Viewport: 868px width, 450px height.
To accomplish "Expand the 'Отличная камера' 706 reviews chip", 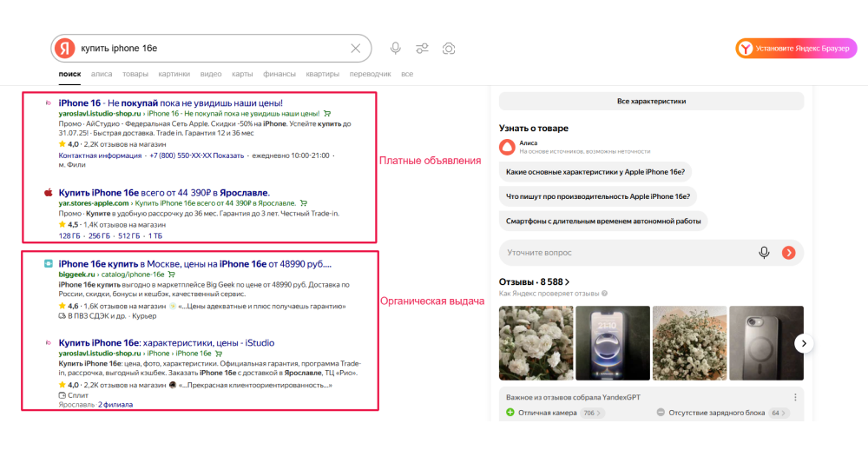I will click(592, 413).
